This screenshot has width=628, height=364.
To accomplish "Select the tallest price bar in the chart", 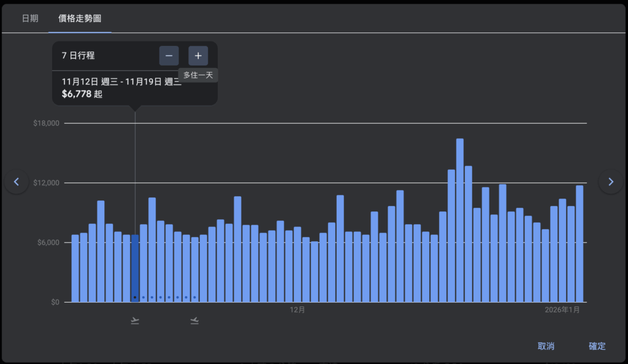I will click(459, 221).
